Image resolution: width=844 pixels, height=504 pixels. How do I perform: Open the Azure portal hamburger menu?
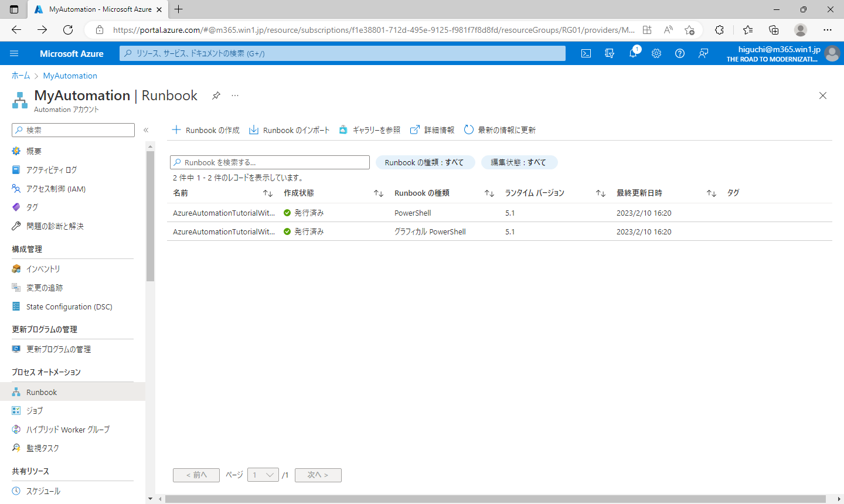(x=14, y=53)
